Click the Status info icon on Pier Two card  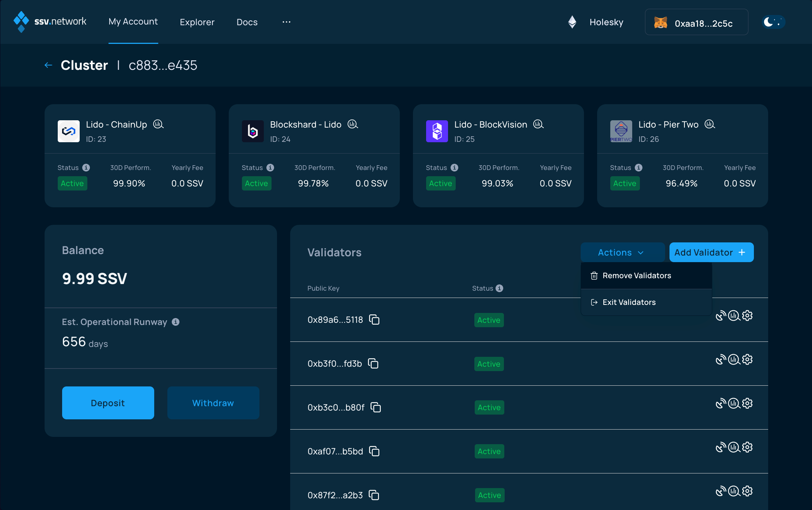point(639,167)
